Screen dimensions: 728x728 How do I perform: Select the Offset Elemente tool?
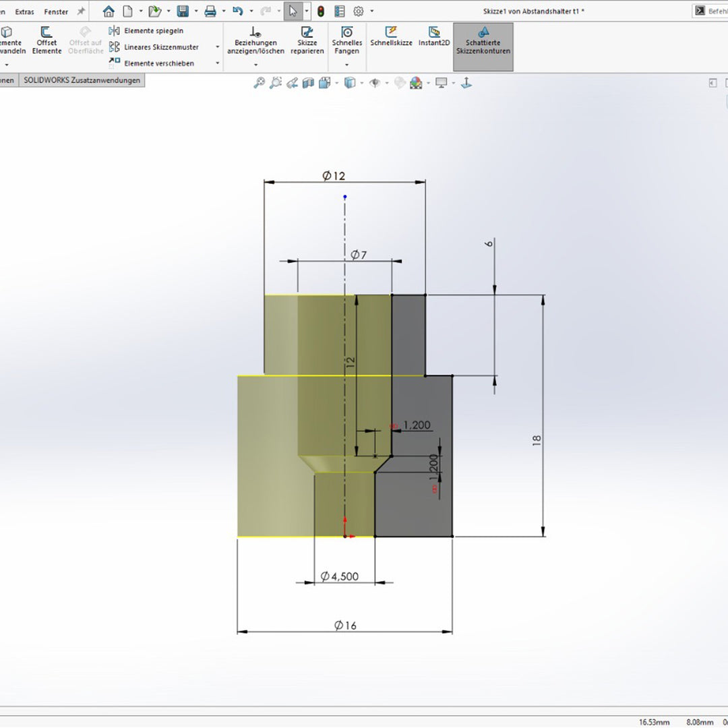[x=47, y=42]
